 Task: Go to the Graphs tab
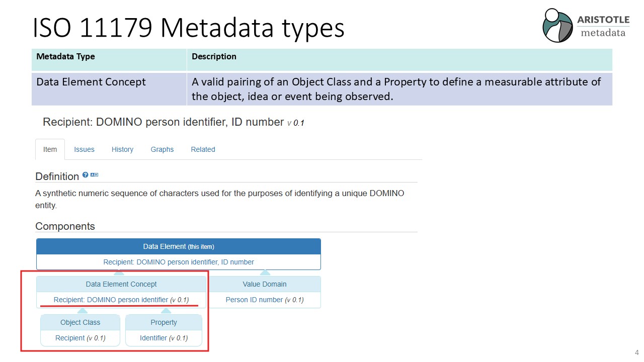coord(162,149)
